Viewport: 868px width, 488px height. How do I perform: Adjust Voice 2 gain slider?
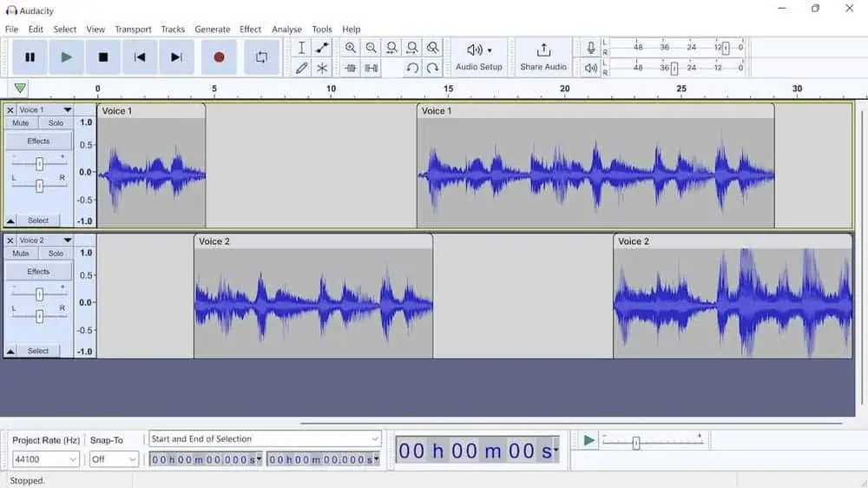click(39, 294)
